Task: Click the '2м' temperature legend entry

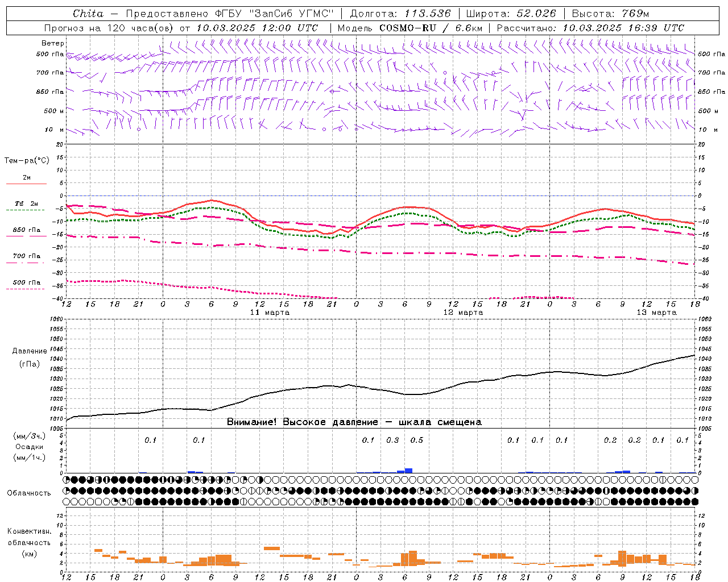Action: [27, 178]
